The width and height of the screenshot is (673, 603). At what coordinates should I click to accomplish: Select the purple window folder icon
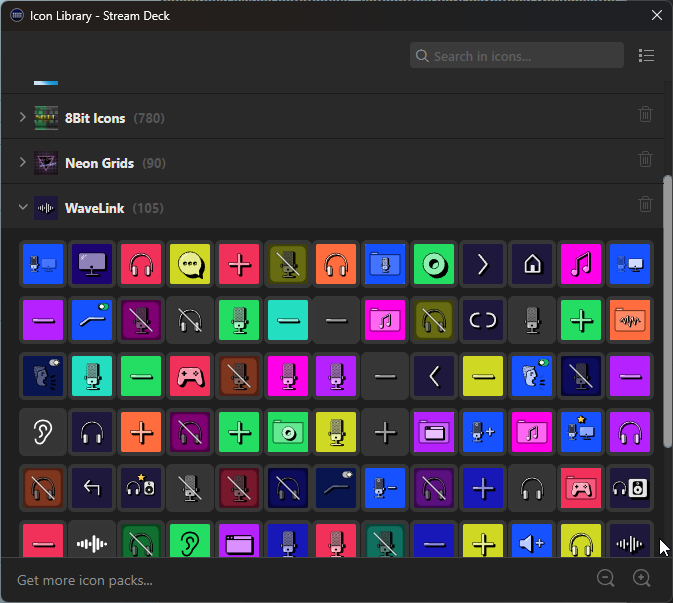pyautogui.click(x=434, y=432)
